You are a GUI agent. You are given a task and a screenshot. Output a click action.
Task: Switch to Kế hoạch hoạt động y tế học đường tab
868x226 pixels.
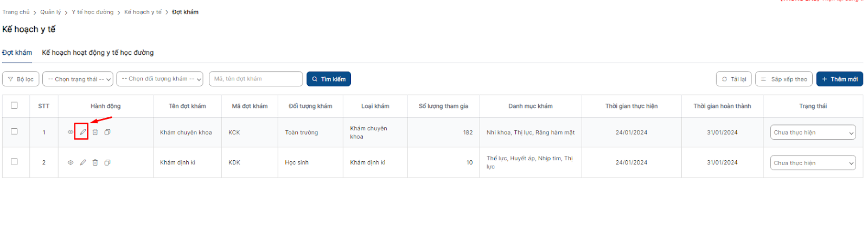click(x=98, y=53)
